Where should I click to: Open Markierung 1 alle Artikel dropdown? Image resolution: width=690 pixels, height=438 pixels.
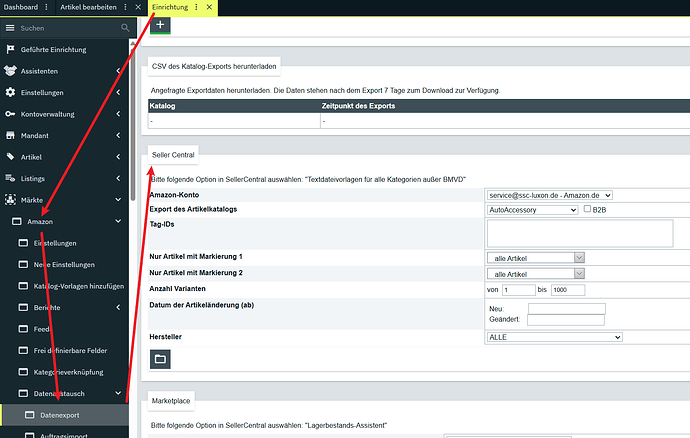click(x=536, y=258)
